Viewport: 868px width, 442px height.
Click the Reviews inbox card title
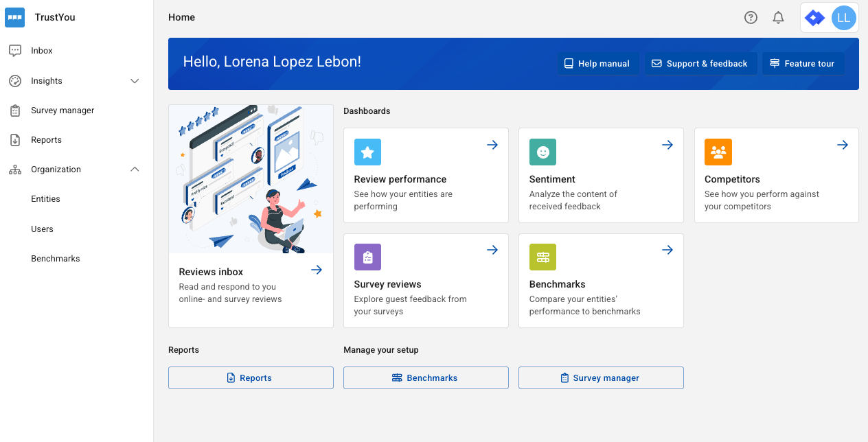tap(211, 272)
